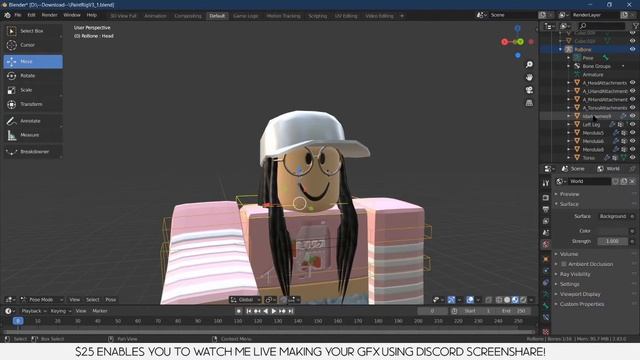Toggle the camera view icon

(x=529, y=90)
